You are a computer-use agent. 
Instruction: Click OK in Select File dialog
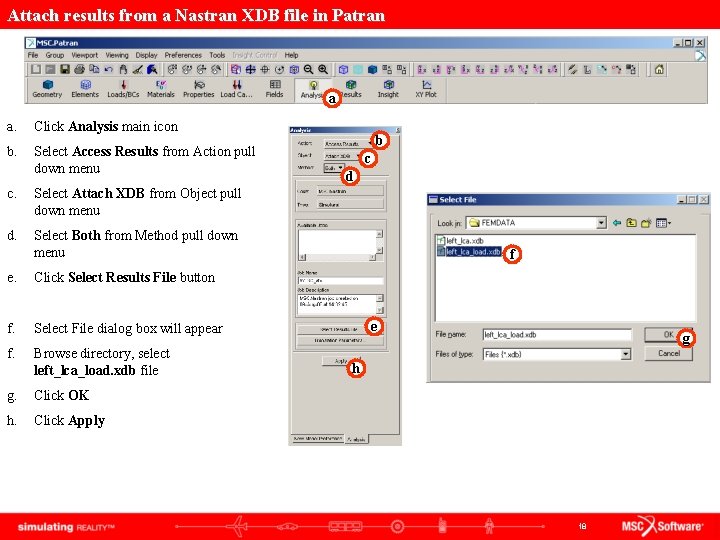point(669,335)
